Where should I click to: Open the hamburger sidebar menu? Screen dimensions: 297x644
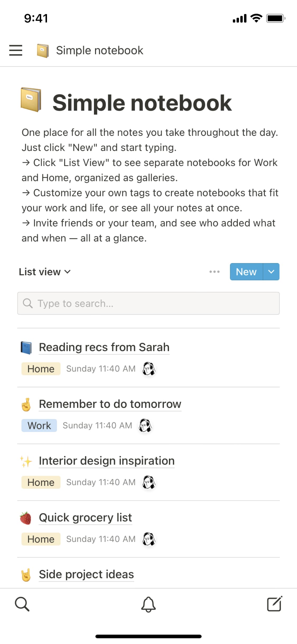(16, 50)
